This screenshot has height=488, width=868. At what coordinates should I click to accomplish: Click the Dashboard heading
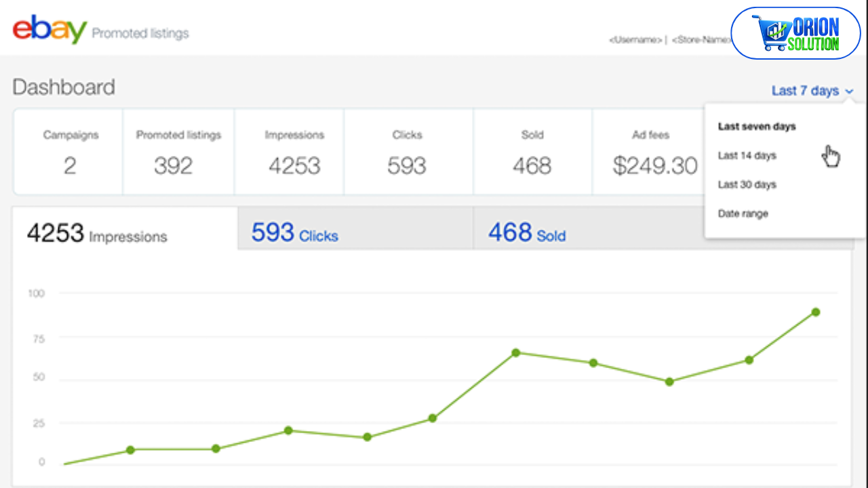[x=64, y=87]
